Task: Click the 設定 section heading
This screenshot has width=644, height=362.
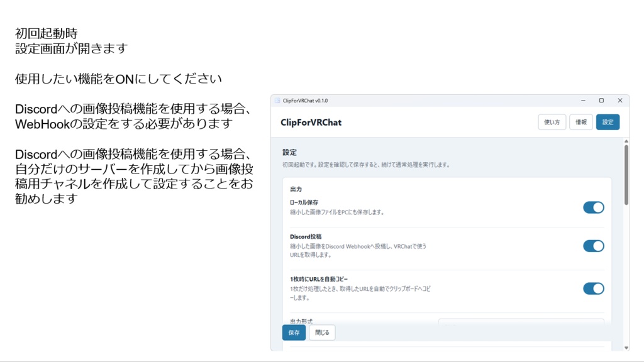Action: pos(289,152)
